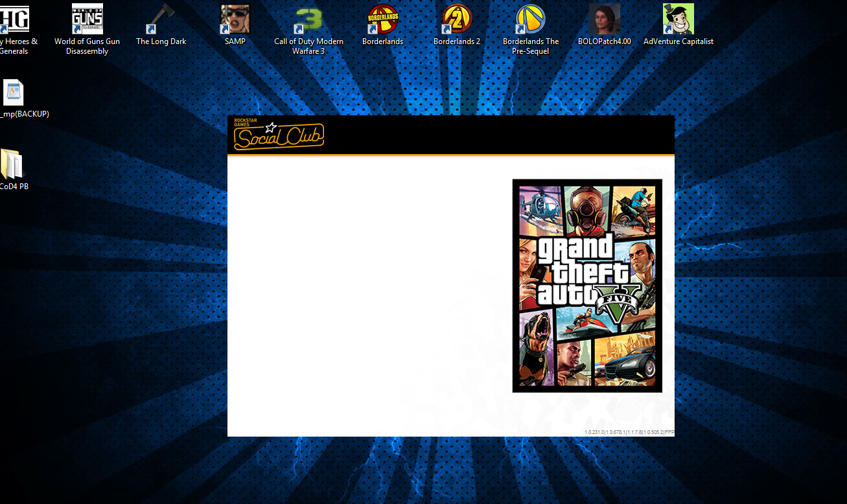This screenshot has height=504, width=847.
Task: Click the Grand Theft Auto V cover art
Action: pos(587,286)
